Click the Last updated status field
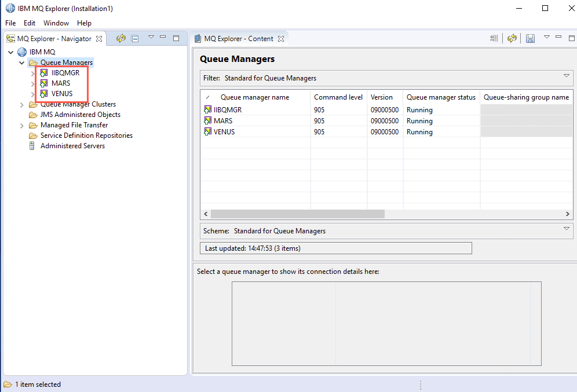577x392 pixels. (x=335, y=248)
